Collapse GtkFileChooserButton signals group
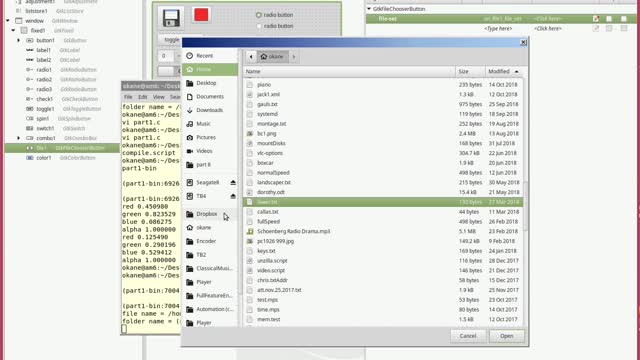Image resolution: width=640 pixels, height=360 pixels. (369, 9)
